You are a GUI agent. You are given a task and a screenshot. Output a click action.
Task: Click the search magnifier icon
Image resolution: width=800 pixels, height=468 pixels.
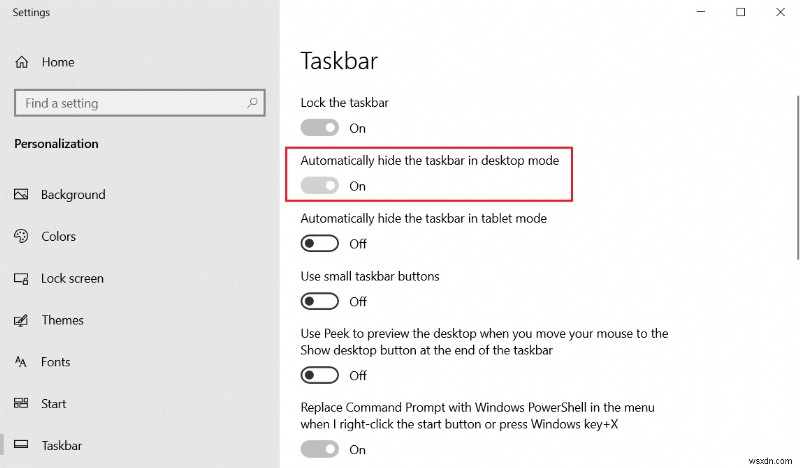click(253, 103)
